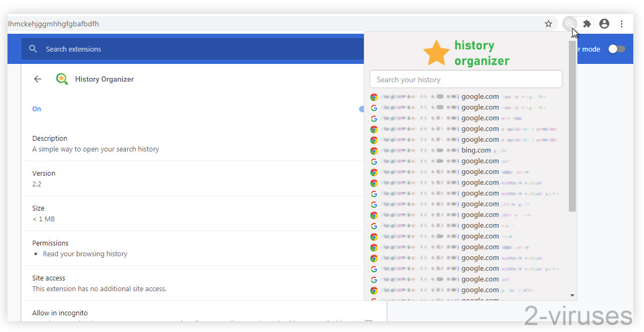The width and height of the screenshot is (644, 332).
Task: Select the back arrow on extension details
Action: tap(37, 78)
